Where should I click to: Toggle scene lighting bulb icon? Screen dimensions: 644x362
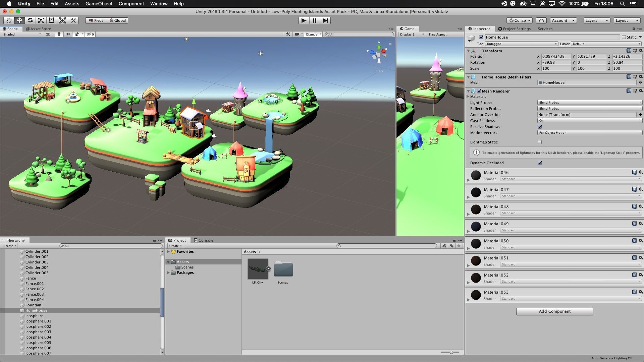tap(59, 34)
